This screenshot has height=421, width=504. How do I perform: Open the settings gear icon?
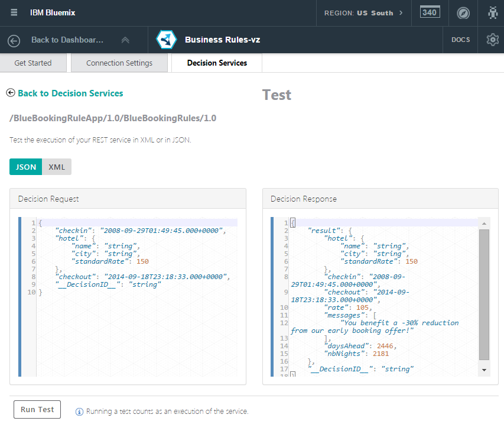click(x=492, y=40)
